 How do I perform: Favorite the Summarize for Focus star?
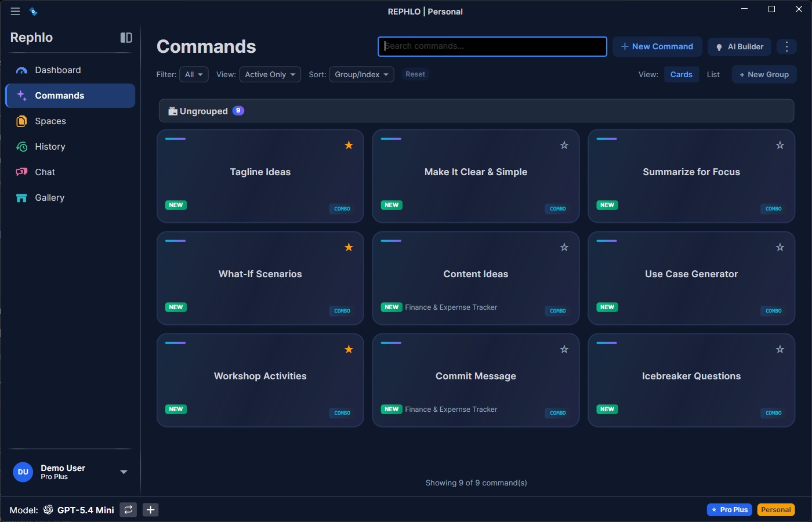point(780,145)
